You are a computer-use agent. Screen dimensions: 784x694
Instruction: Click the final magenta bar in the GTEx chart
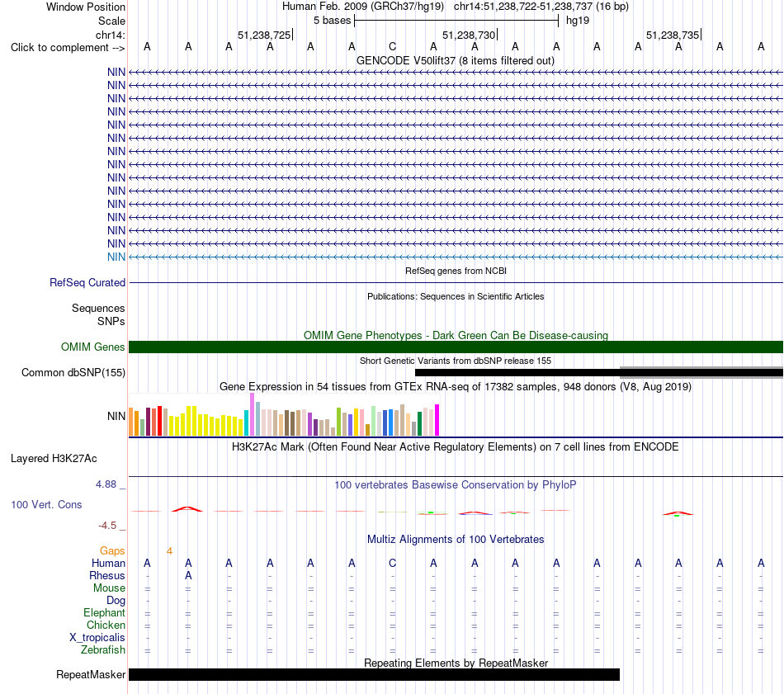tap(437, 420)
